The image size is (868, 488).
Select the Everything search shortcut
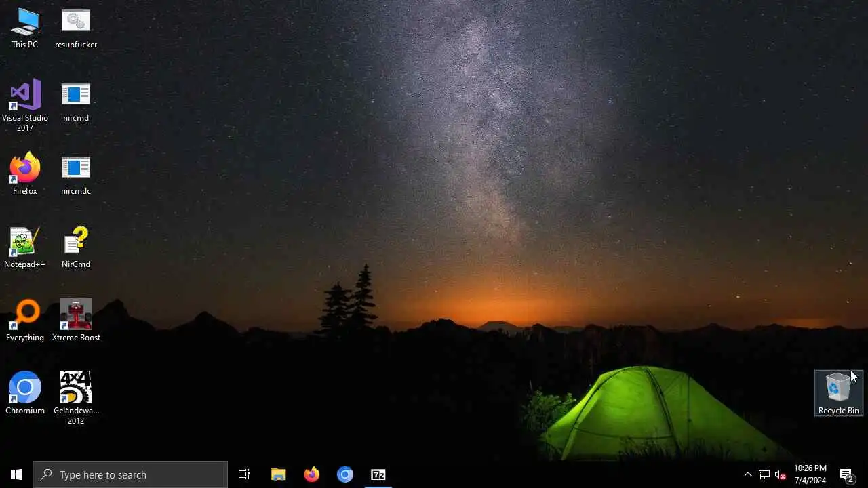25,322
